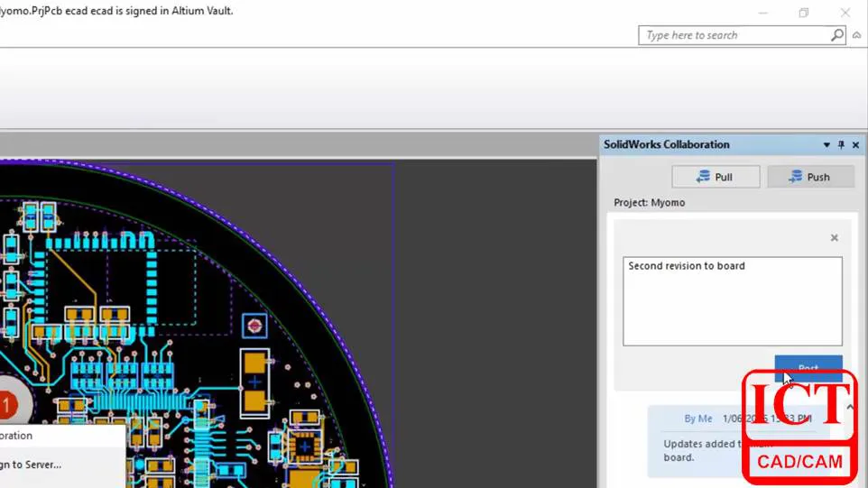The image size is (868, 488).
Task: Select the square QFN chip footprint on the PCB
Action: 304,446
